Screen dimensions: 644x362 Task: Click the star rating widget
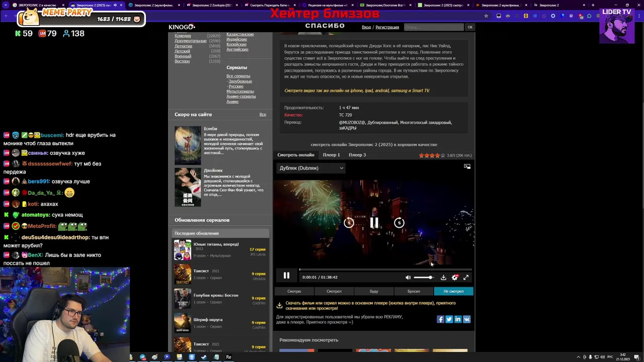[432, 155]
